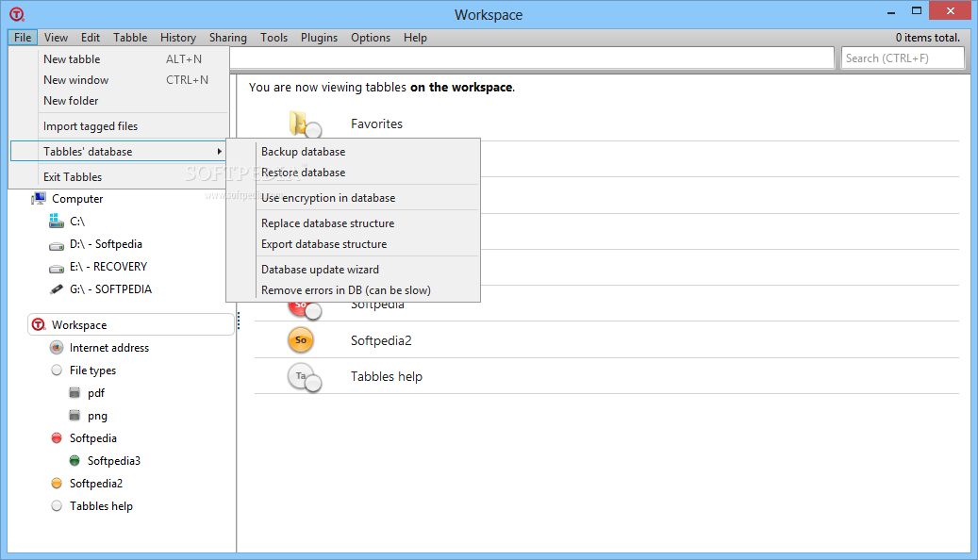Click the D:\ - Softpedia drive icon
The width and height of the screenshot is (978, 560).
pos(57,245)
